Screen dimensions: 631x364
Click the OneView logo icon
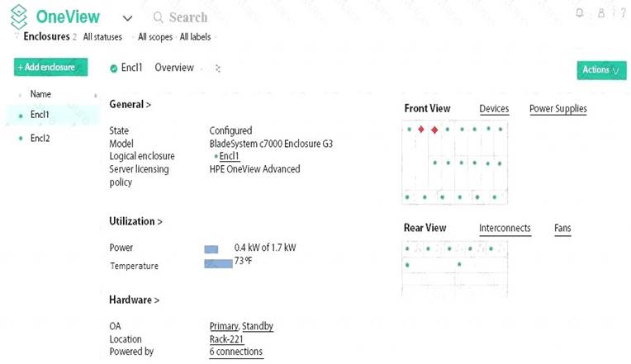point(18,17)
